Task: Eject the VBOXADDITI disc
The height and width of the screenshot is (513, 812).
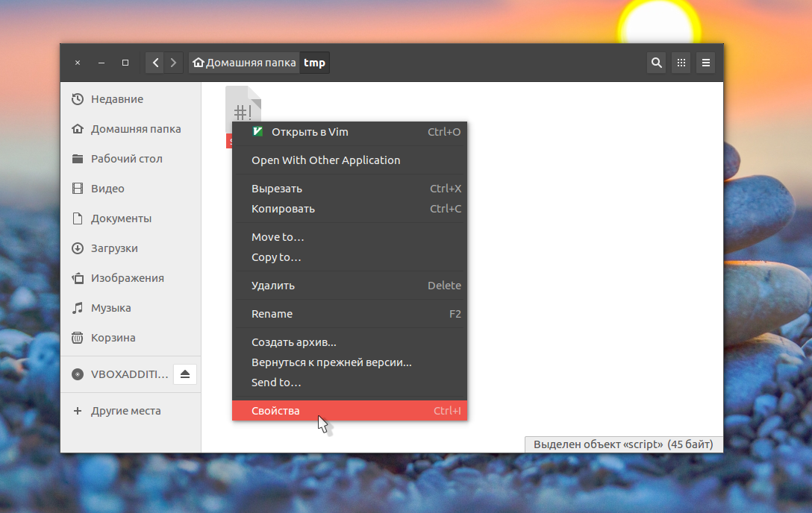Action: pos(185,374)
